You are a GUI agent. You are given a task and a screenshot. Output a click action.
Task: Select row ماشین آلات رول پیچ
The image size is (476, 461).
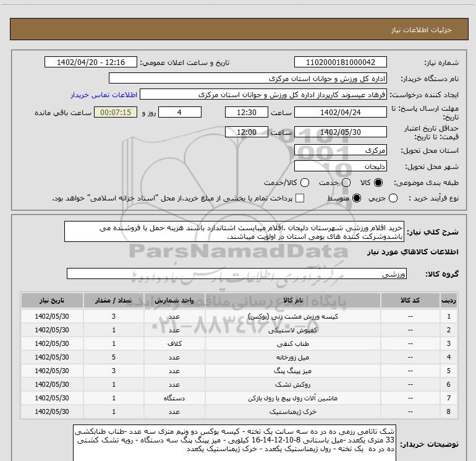[x=239, y=398]
